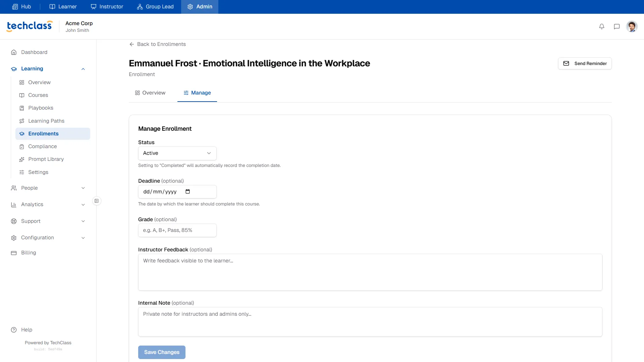Image resolution: width=644 pixels, height=362 pixels.
Task: Expand the Support section chevron
Action: click(83, 221)
